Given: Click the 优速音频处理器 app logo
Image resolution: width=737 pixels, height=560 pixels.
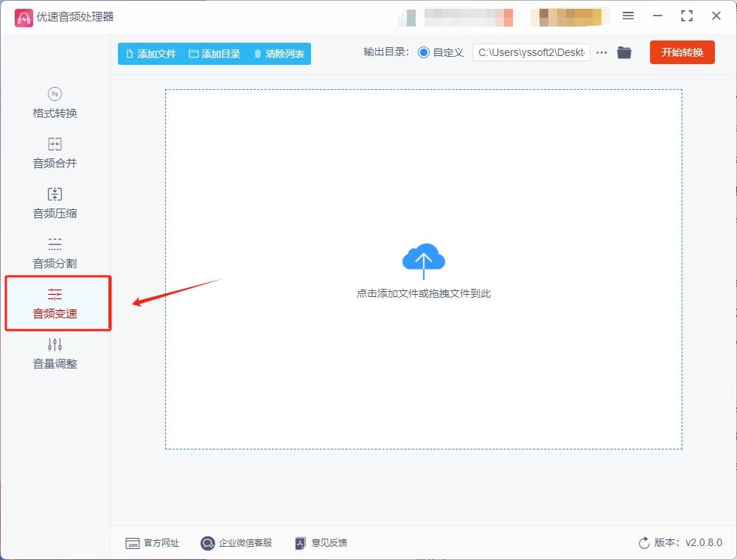Looking at the screenshot, I should coord(24,18).
